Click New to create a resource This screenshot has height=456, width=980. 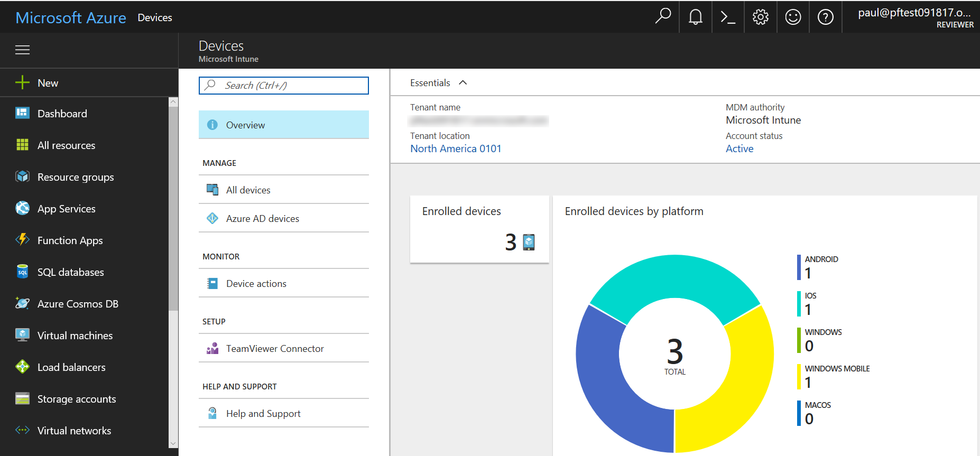(48, 83)
